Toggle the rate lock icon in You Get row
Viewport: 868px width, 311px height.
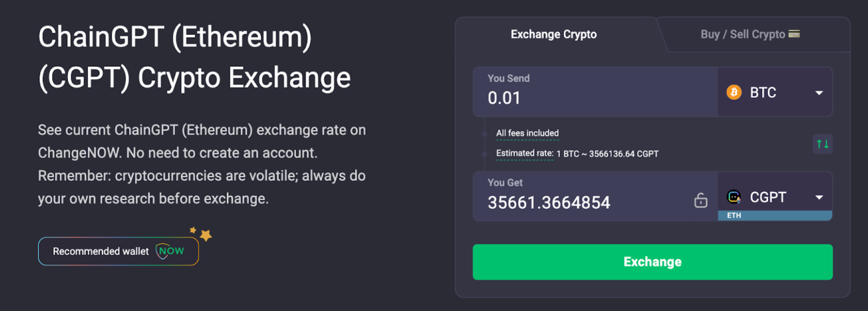(701, 201)
